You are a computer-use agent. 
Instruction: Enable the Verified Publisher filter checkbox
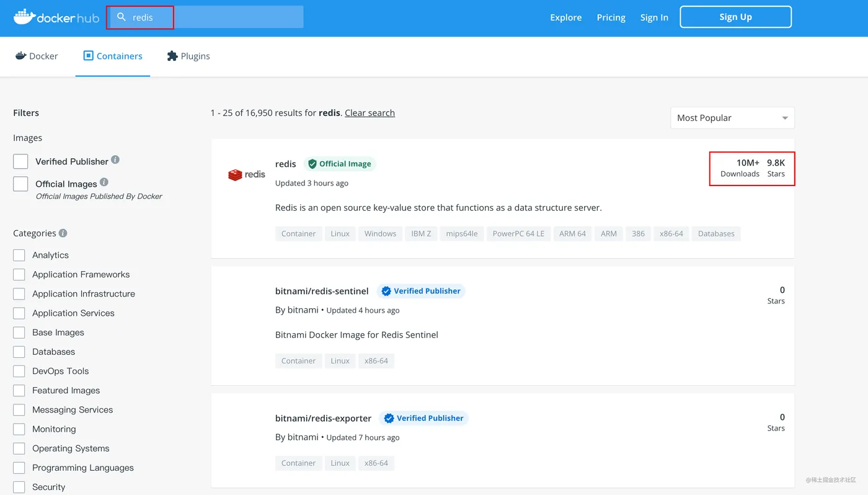point(20,161)
